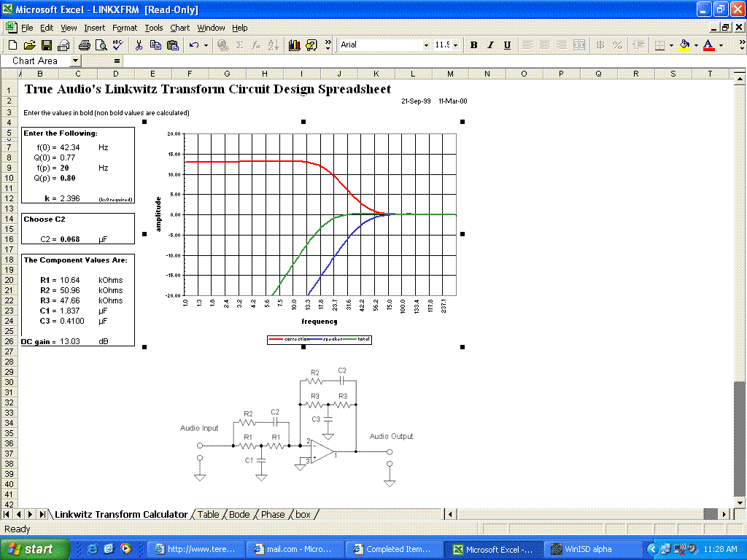Click the Open file folder icon

(x=29, y=44)
